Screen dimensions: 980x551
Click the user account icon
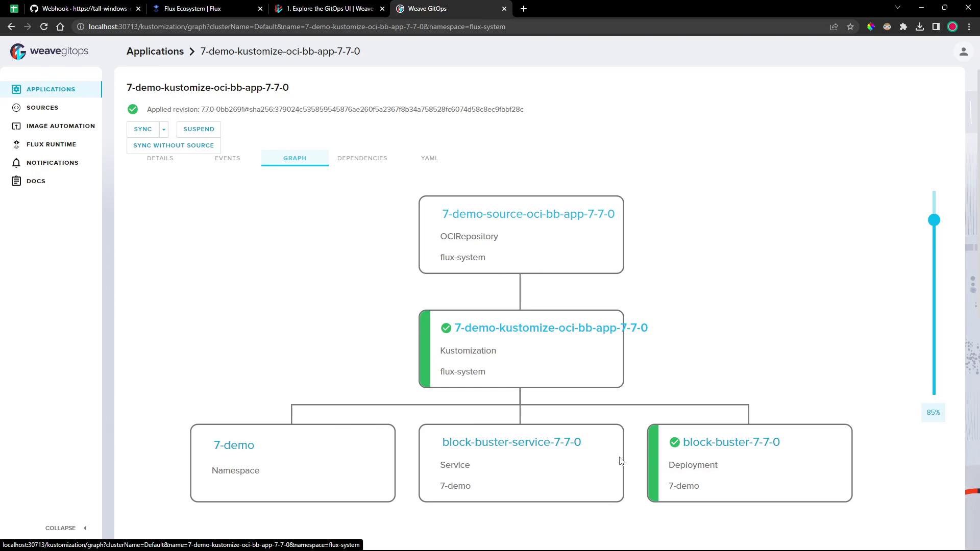964,52
